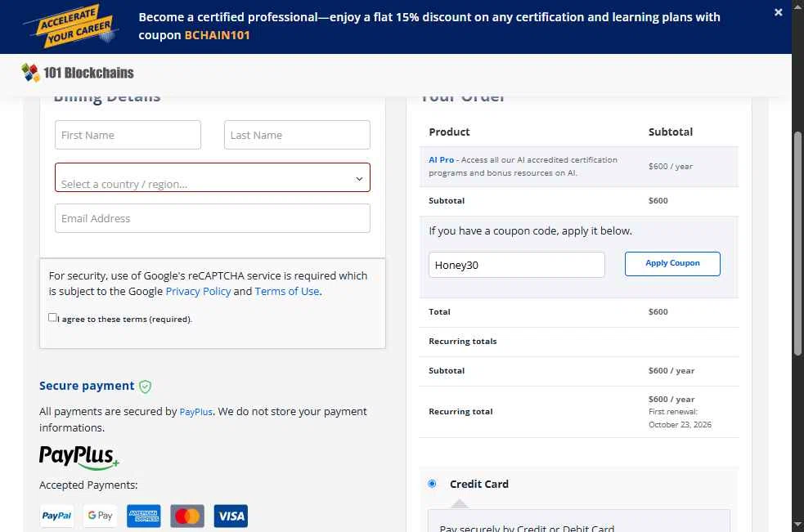Click the PayPlus logo
This screenshot has width=804, height=532.
tap(79, 457)
